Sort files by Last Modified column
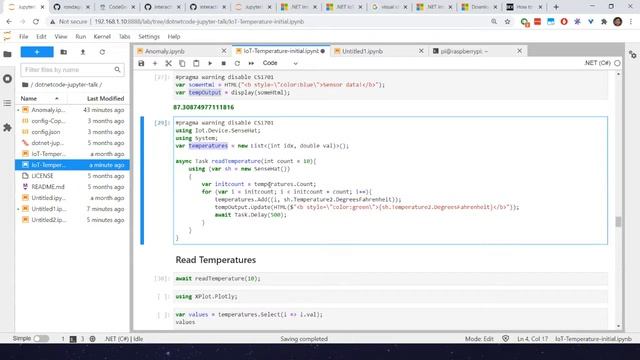The height and width of the screenshot is (360, 640). (x=105, y=98)
